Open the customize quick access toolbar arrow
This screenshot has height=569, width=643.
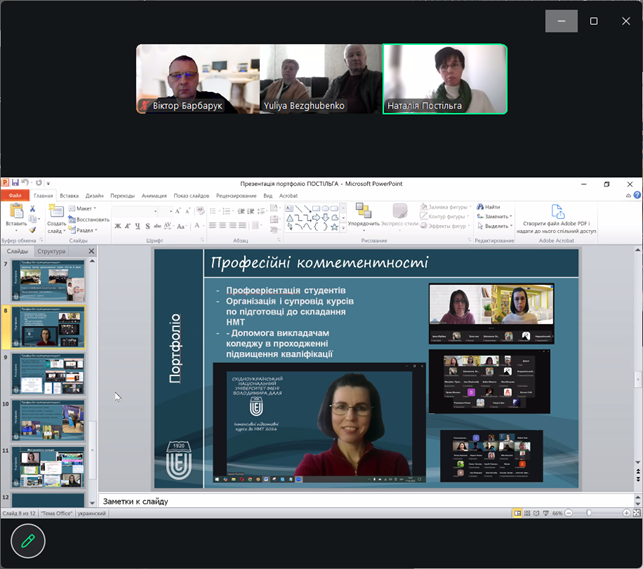[48, 183]
